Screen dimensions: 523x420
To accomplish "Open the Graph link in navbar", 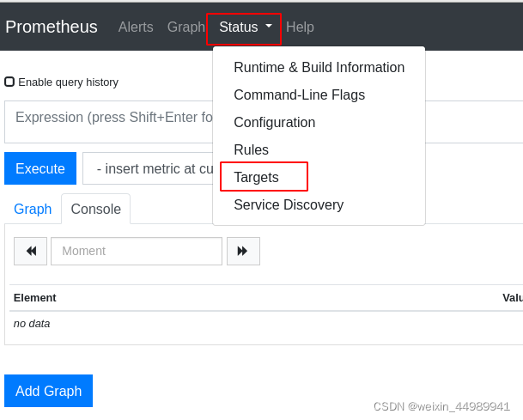I will 185,27.
